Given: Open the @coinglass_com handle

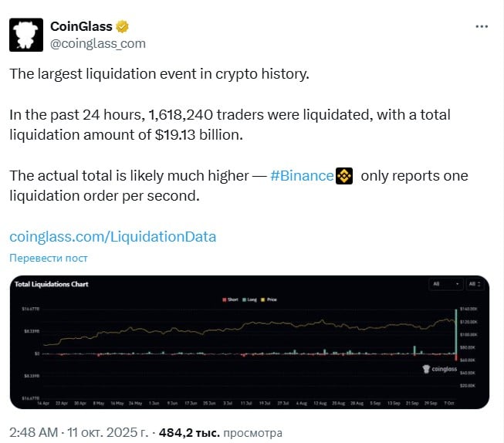Looking at the screenshot, I should [x=98, y=43].
